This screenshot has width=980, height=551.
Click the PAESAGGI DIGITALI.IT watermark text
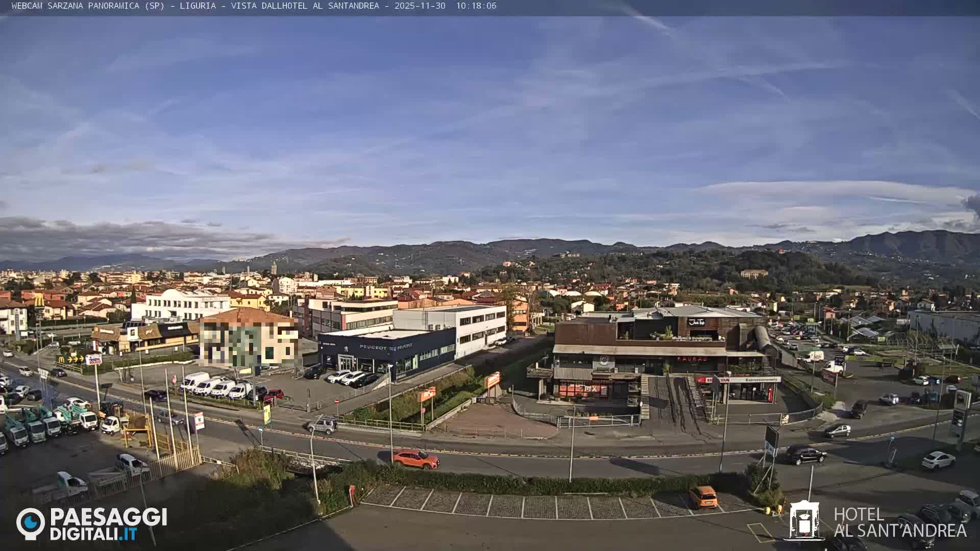(108, 524)
